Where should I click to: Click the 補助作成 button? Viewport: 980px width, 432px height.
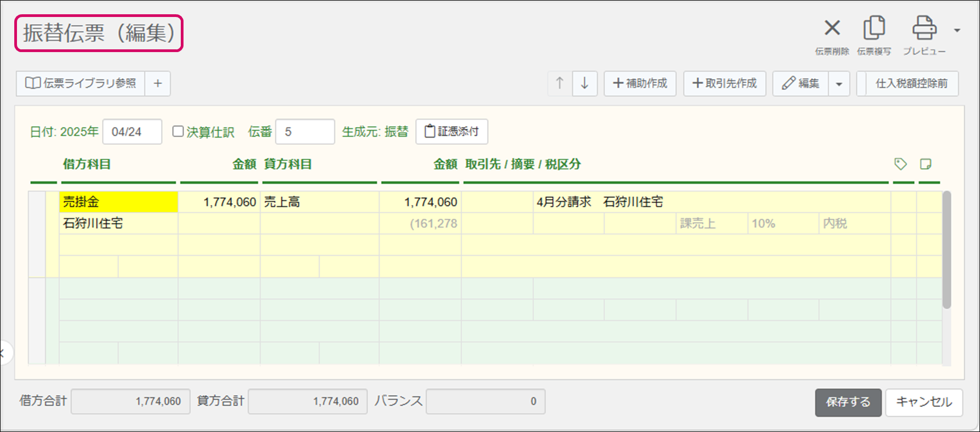pyautogui.click(x=640, y=83)
